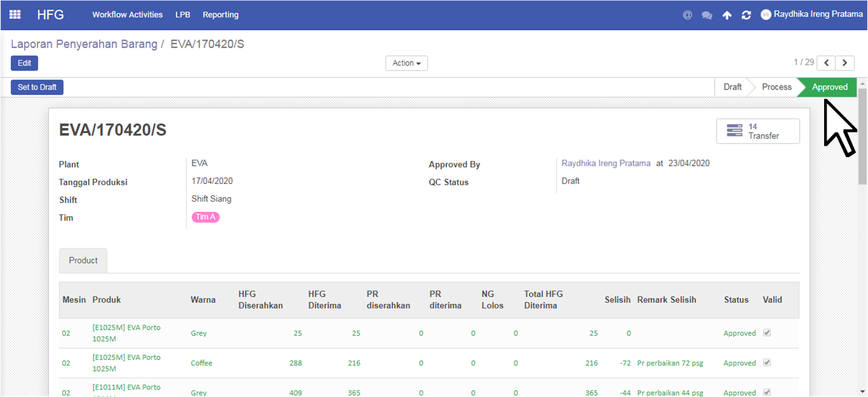Open the 14 Transfer stat button

pyautogui.click(x=757, y=131)
